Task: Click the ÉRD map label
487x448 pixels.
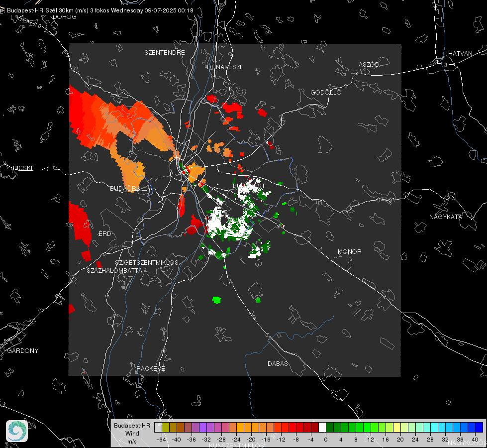Action: [x=104, y=234]
